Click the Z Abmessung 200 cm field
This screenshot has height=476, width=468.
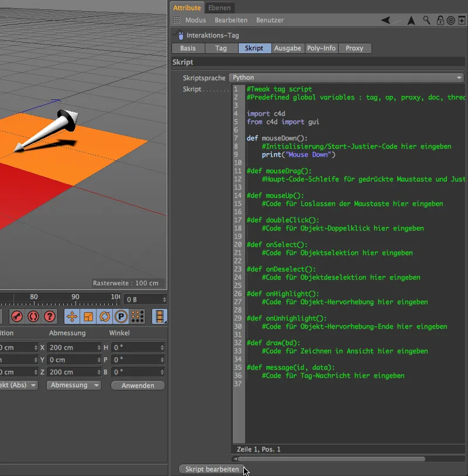tap(74, 372)
